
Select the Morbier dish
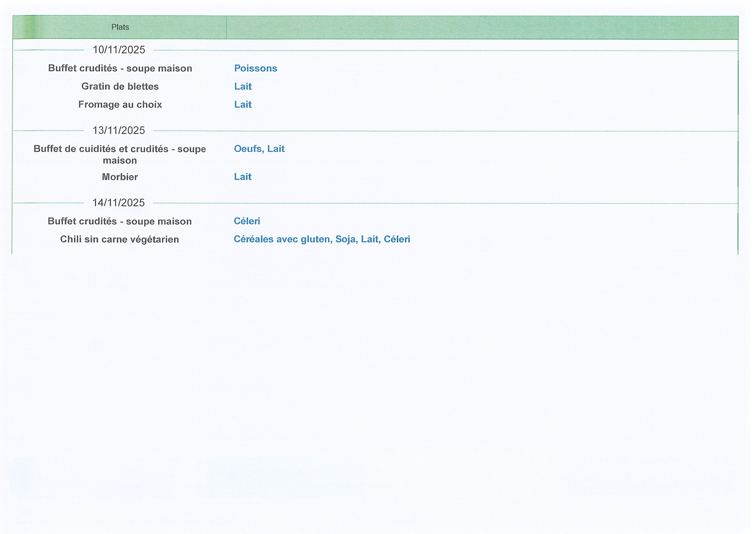tap(120, 177)
